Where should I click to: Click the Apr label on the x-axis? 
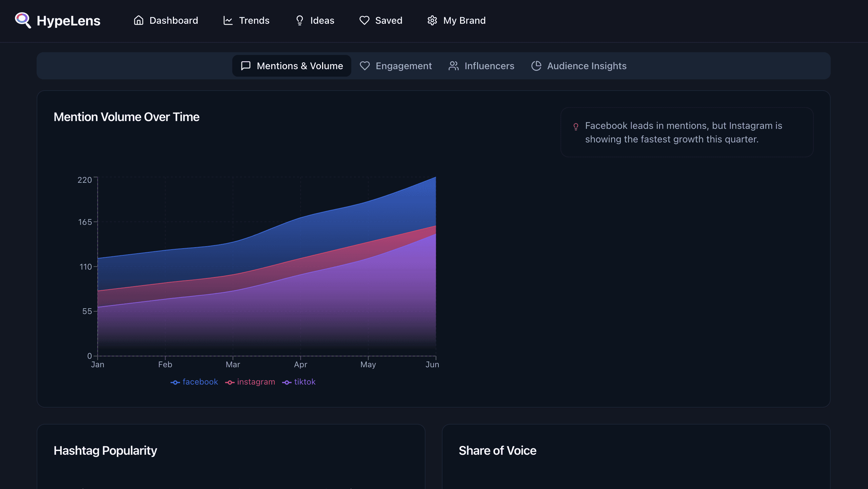[300, 365]
